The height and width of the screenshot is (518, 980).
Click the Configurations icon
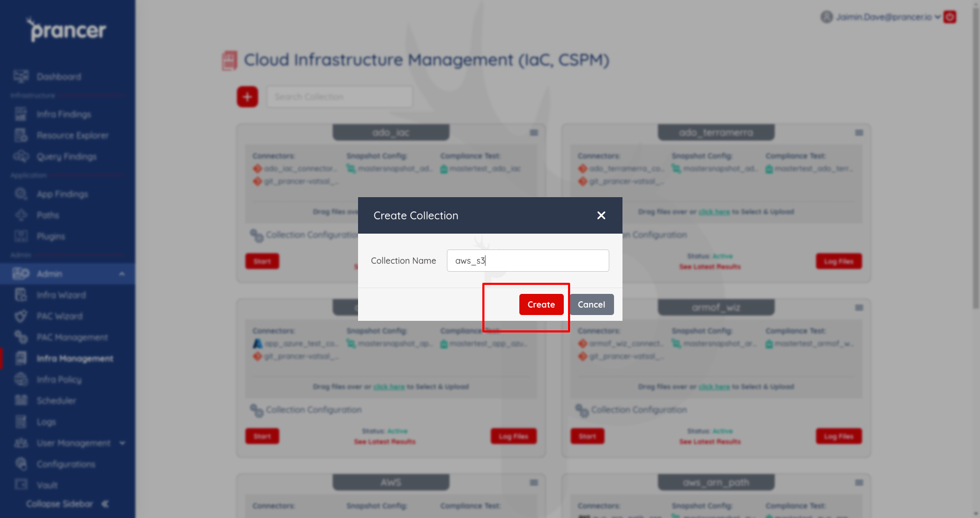21,464
